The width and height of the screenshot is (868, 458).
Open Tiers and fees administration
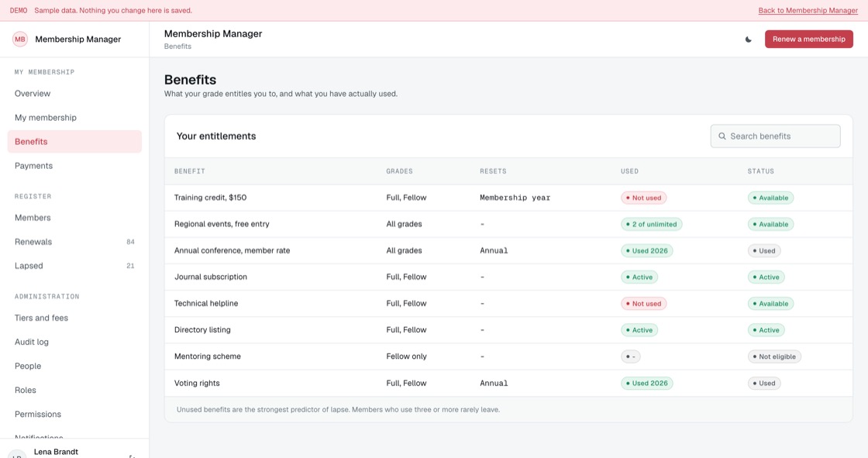[74, 318]
